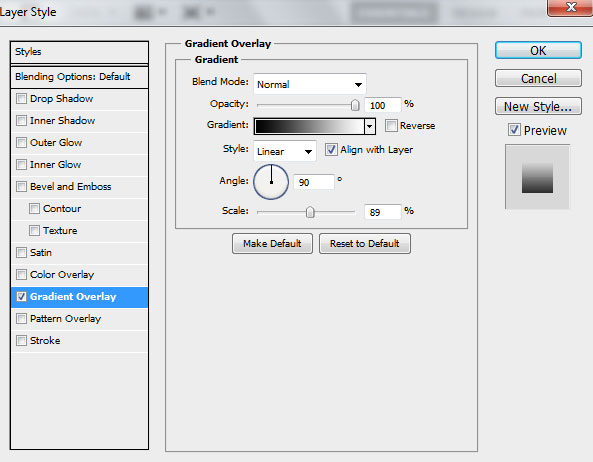
Task: Click the Scale value field
Action: point(382,212)
